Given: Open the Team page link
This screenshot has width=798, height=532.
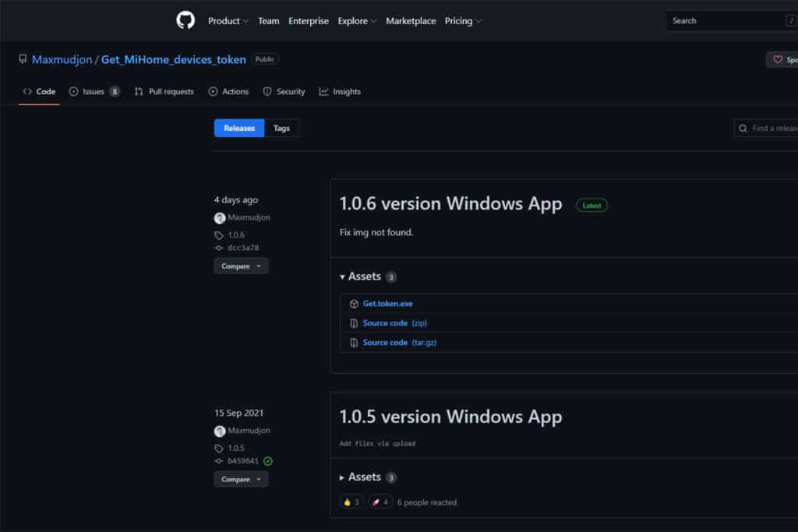Looking at the screenshot, I should pyautogui.click(x=268, y=21).
